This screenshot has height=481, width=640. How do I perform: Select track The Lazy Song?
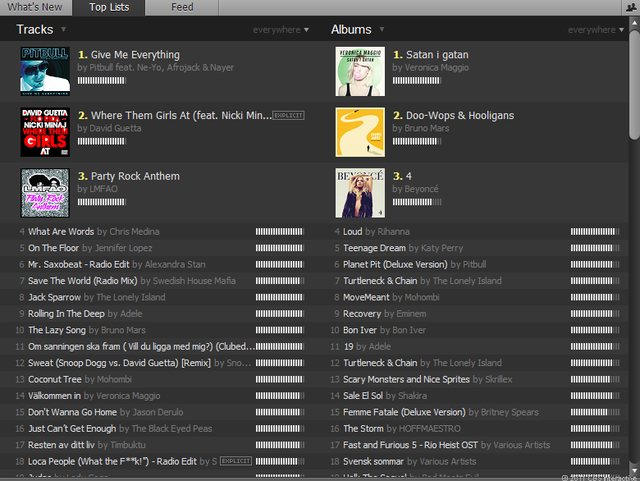pos(57,330)
